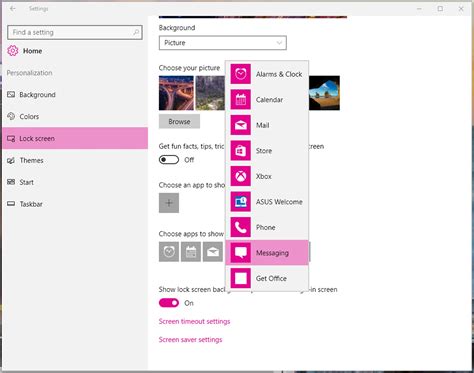474x373 pixels.
Task: Open Screen saver settings link
Action: 190,340
